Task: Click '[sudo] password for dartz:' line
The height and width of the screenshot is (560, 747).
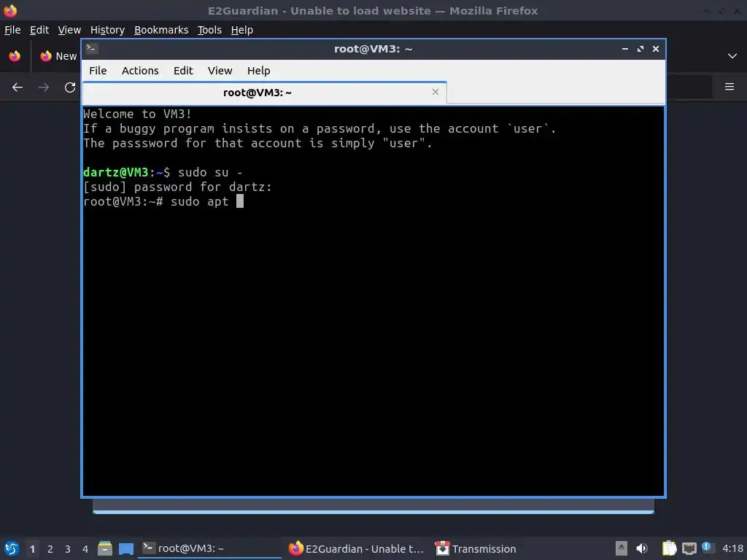Action: coord(177,187)
